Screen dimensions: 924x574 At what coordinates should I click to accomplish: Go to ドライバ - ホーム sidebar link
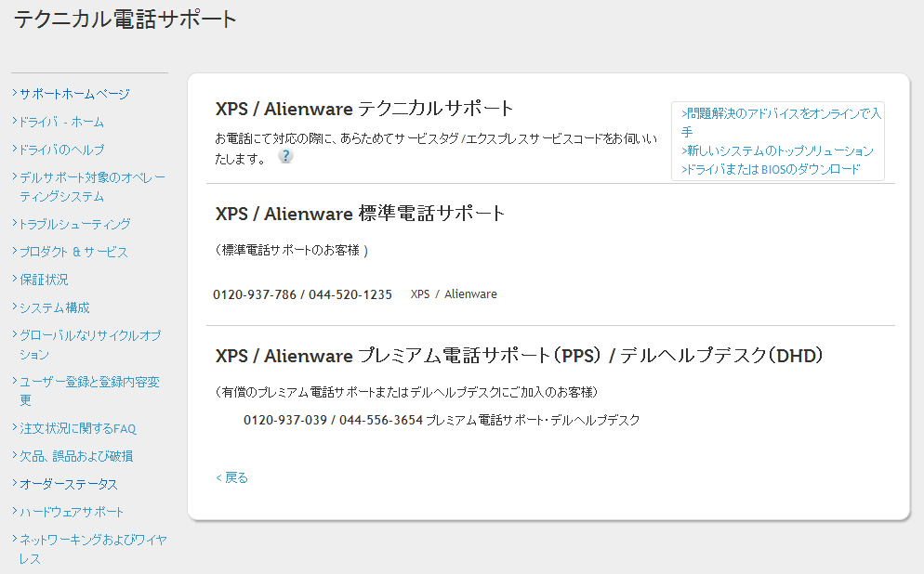coord(61,122)
